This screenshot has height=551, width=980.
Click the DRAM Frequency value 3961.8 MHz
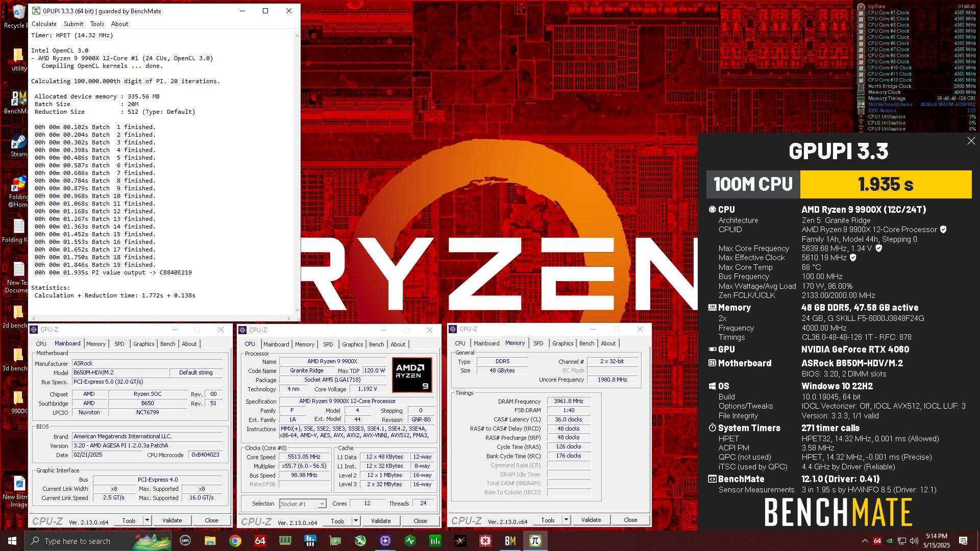coord(569,402)
